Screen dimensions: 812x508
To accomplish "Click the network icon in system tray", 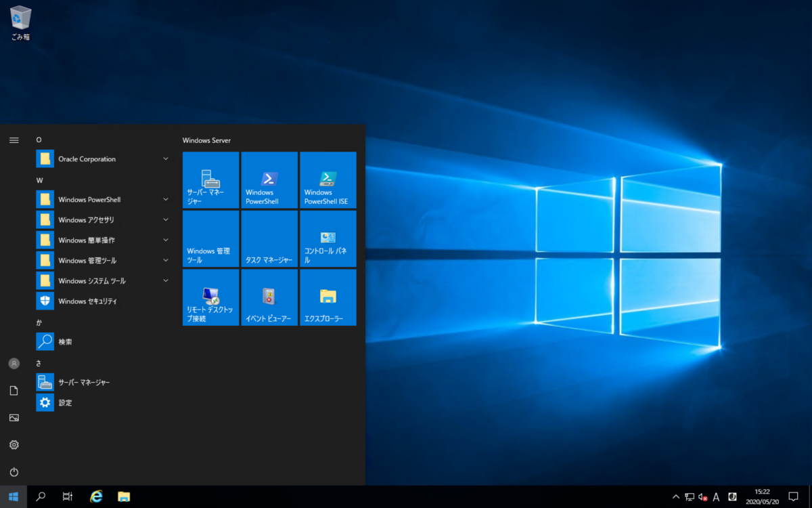I will pyautogui.click(x=690, y=497).
